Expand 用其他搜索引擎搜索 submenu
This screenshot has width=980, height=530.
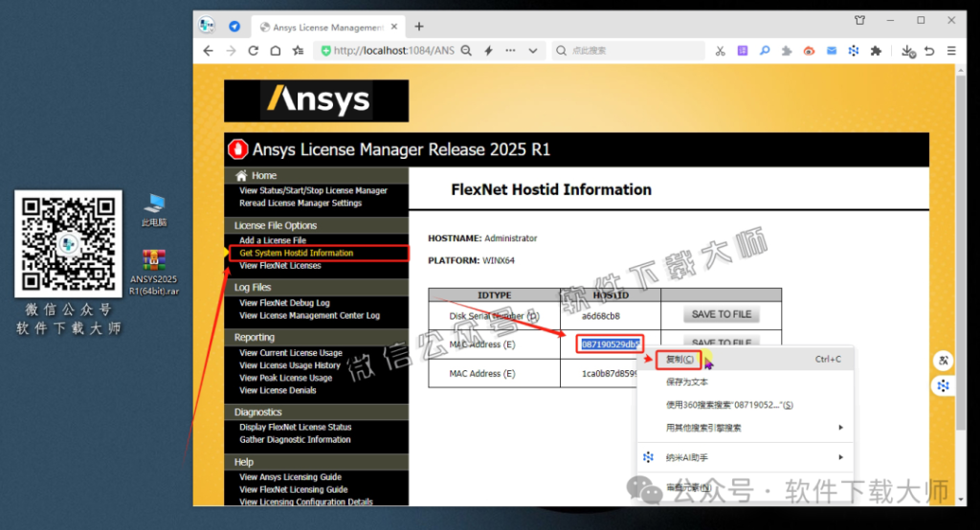(x=746, y=428)
